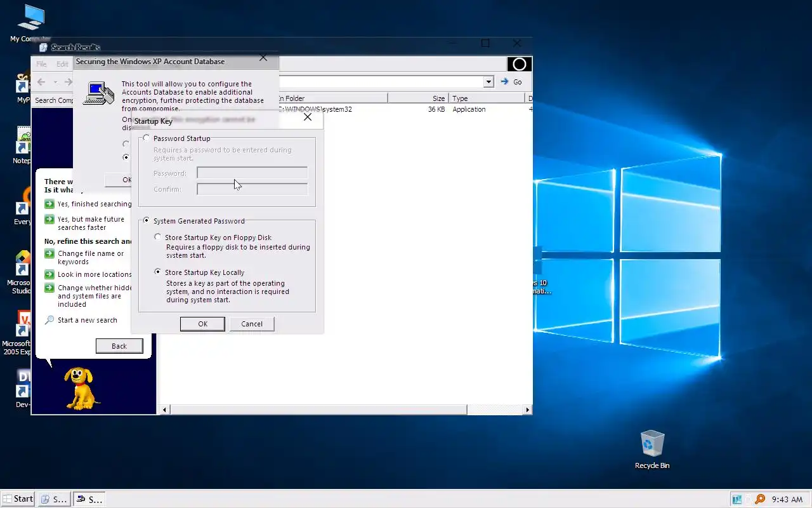Click hidden and system files arrow icon
812x508 pixels.
pyautogui.click(x=49, y=288)
